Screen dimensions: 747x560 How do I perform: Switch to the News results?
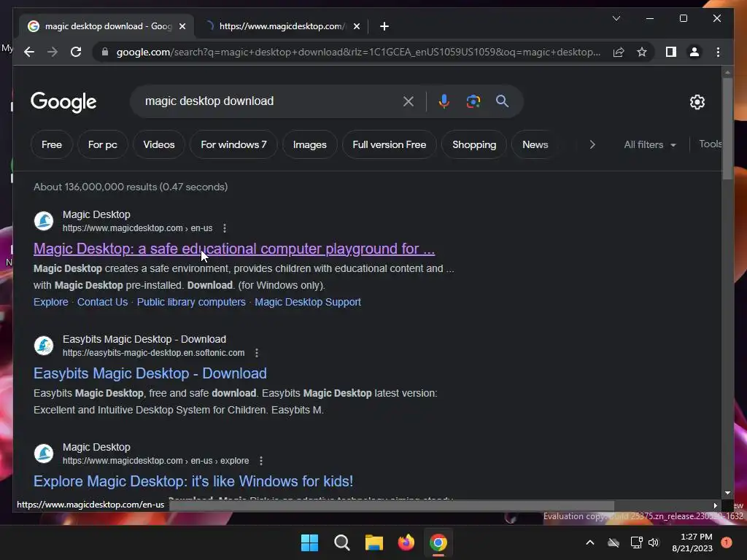pos(535,144)
